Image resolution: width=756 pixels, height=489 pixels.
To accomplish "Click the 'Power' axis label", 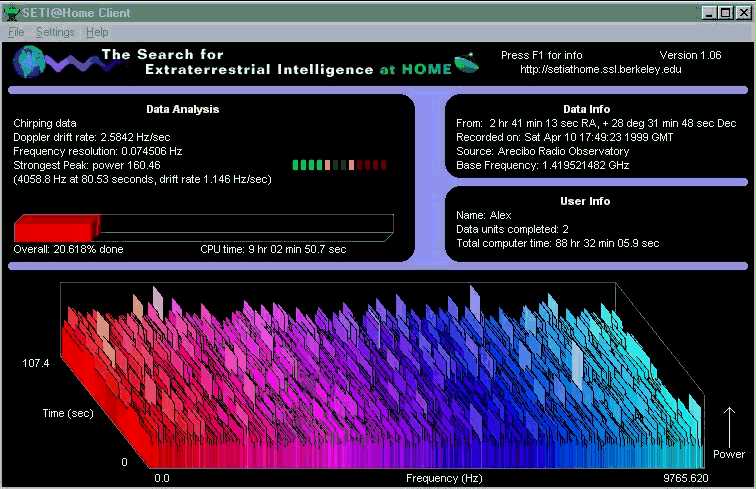I will pos(729,454).
